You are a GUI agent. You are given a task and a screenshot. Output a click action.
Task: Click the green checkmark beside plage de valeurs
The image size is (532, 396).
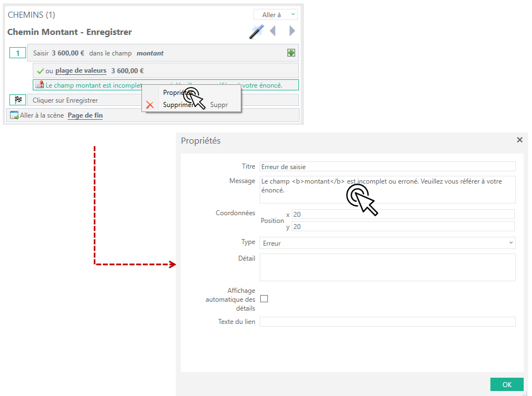[40, 71]
